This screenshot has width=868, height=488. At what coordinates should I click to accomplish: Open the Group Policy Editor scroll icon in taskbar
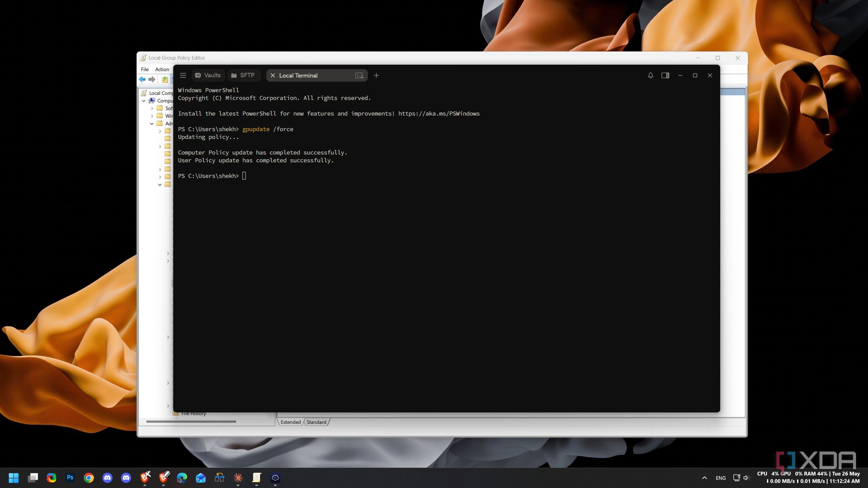click(x=256, y=478)
